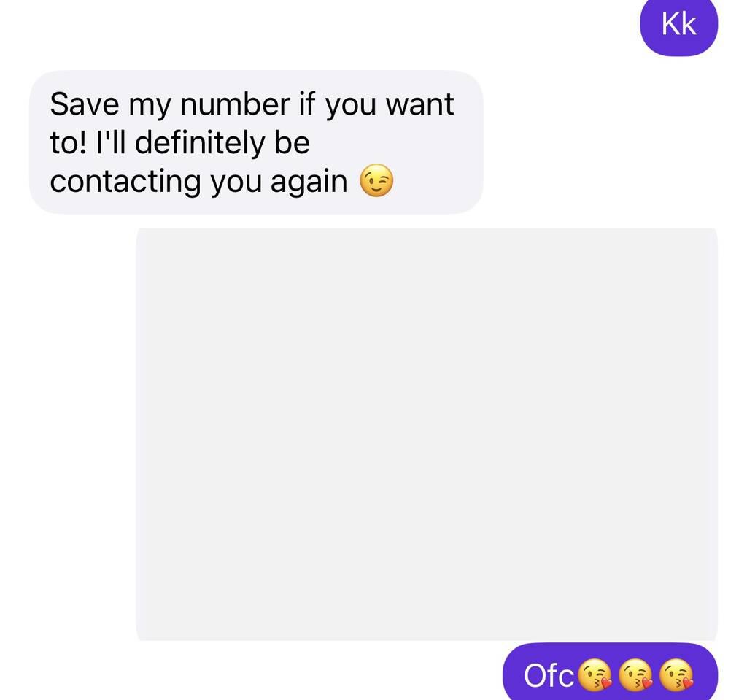Click the word "definitely" in the message

click(199, 143)
